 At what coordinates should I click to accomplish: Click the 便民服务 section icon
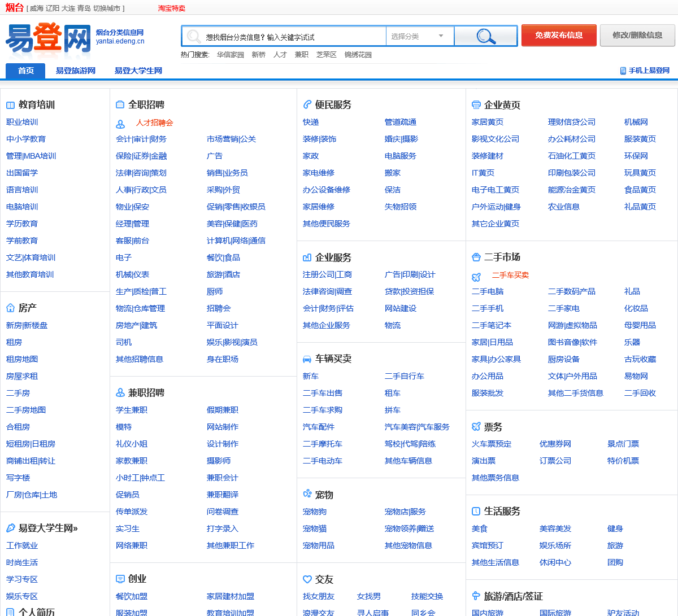pos(307,104)
